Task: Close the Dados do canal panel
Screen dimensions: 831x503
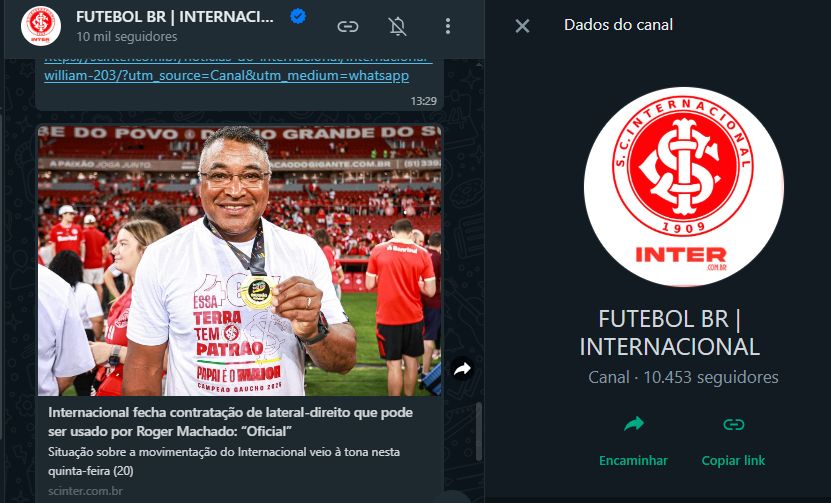Action: point(522,25)
